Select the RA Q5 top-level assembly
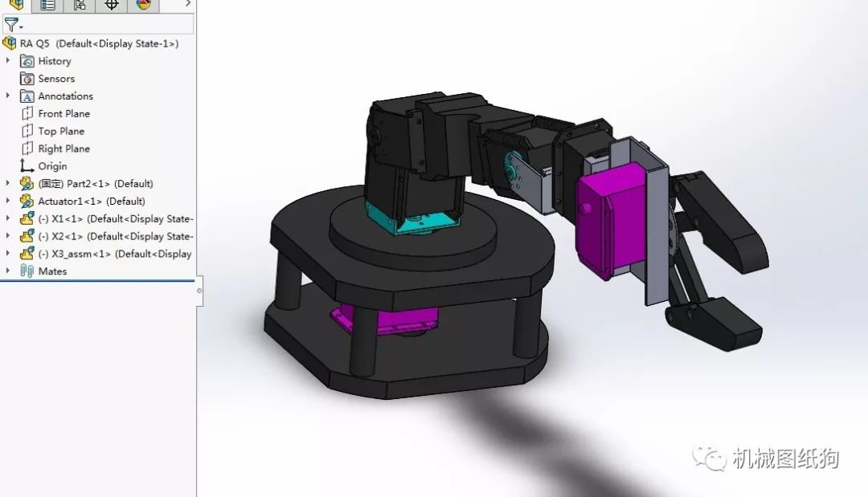The height and width of the screenshot is (497, 868). click(x=99, y=43)
